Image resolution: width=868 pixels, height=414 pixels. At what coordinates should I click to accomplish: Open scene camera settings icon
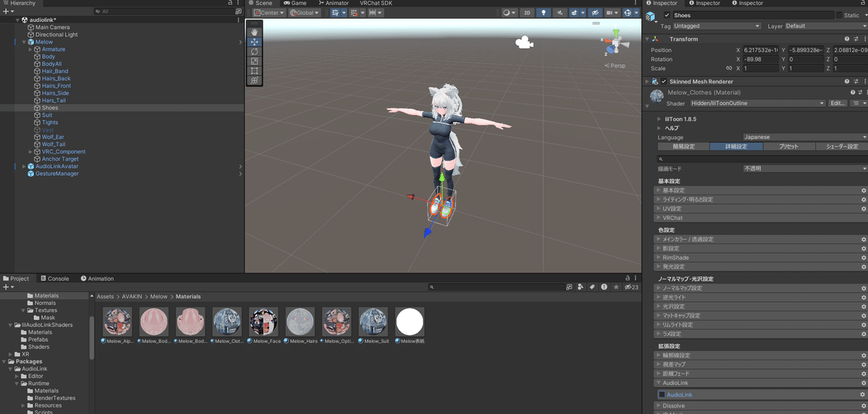(613, 13)
